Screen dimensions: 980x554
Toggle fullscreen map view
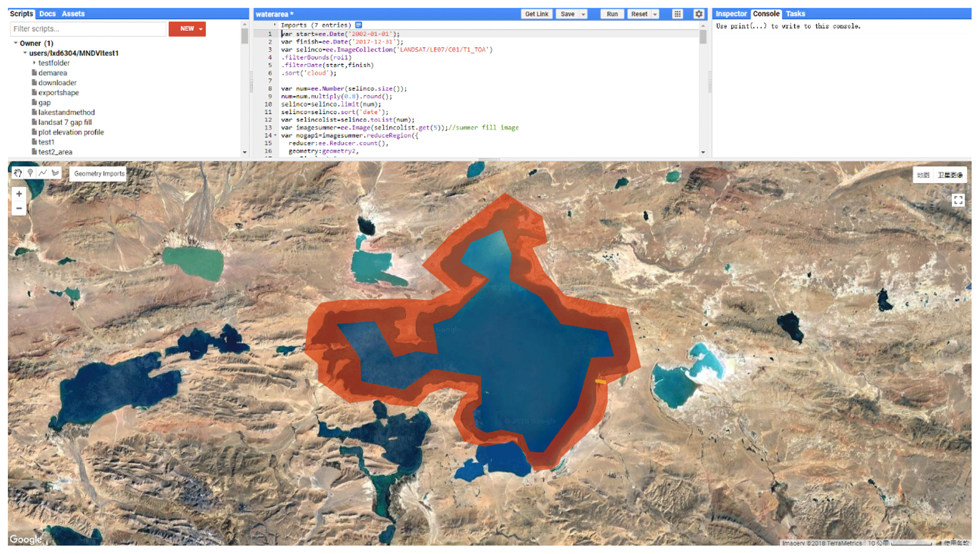pyautogui.click(x=958, y=200)
